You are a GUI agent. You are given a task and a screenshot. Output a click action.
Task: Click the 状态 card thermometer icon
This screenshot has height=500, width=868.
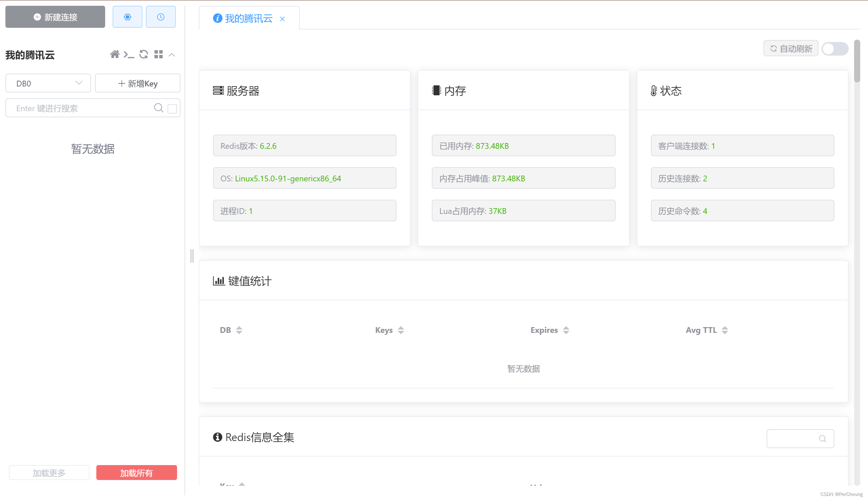click(x=654, y=91)
